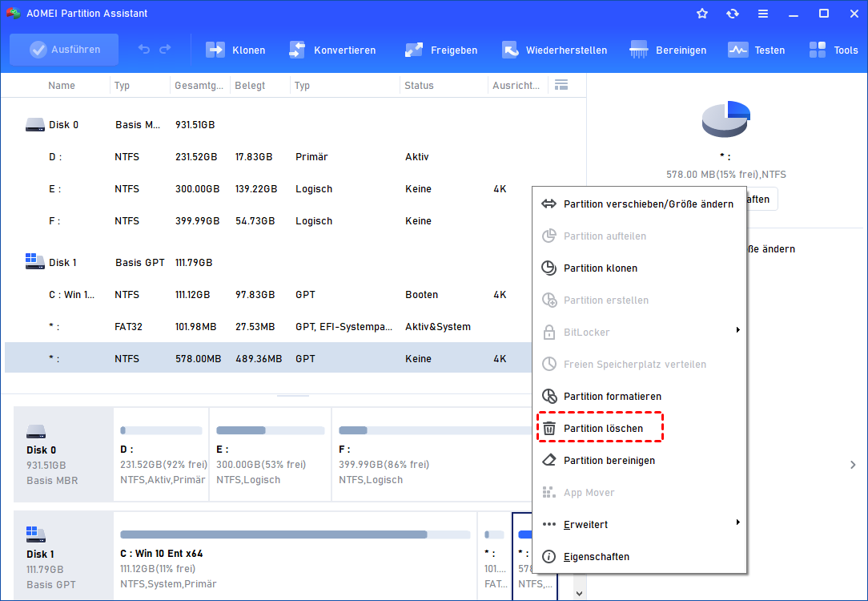Click the Name column header

pos(62,85)
